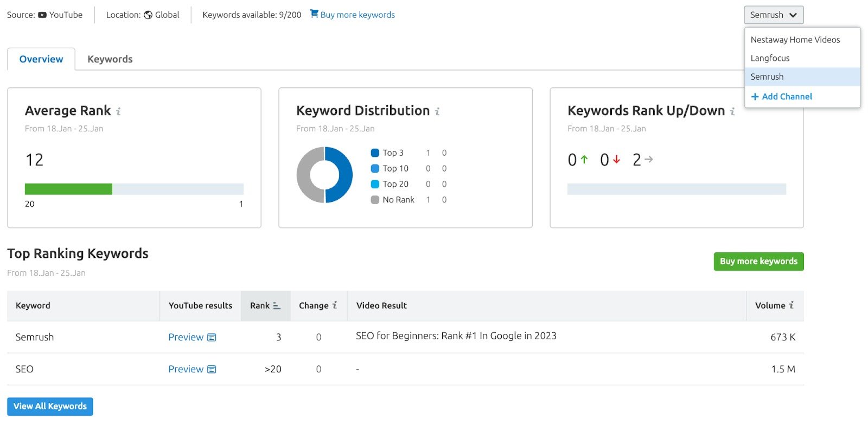Choose Langfocus from channel list
Viewport: 868px width, 431px height.
coord(770,58)
